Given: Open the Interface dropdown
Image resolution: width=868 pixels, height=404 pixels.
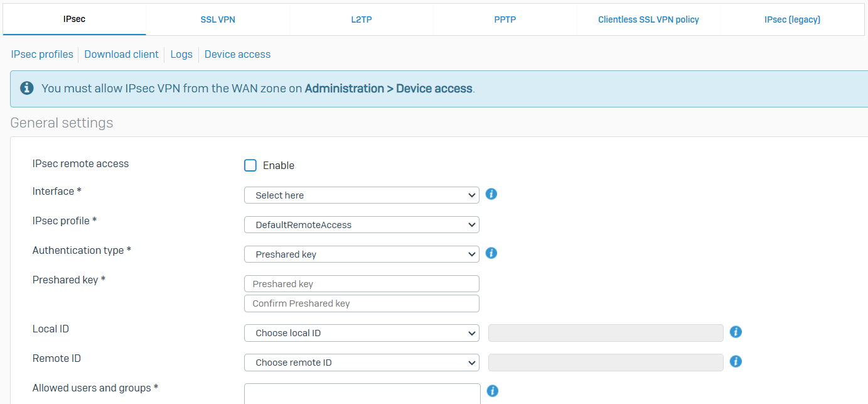Looking at the screenshot, I should click(x=361, y=195).
